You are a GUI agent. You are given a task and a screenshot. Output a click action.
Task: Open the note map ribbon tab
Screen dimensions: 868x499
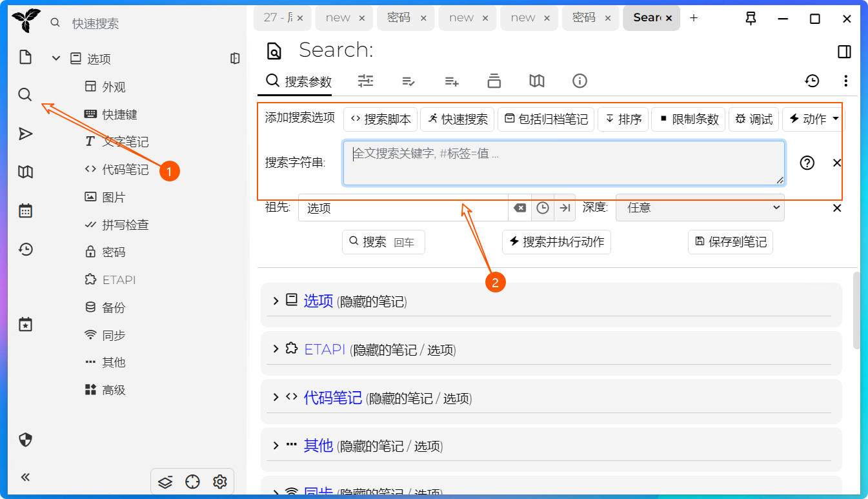coord(537,81)
